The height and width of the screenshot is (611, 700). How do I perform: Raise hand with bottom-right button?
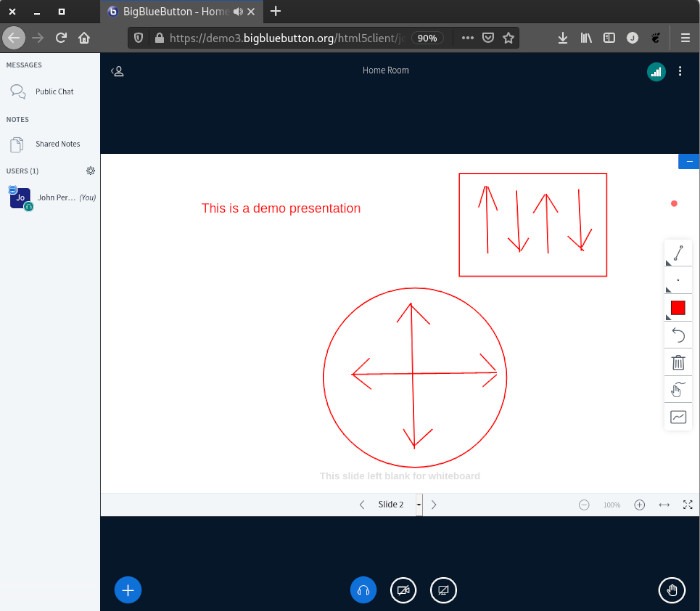pos(672,590)
